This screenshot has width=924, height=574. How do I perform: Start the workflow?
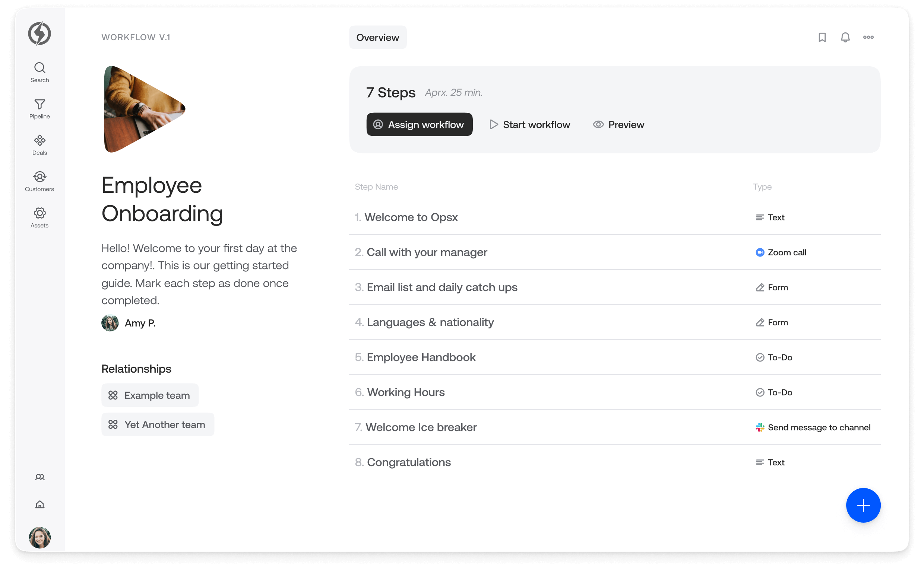tap(530, 125)
